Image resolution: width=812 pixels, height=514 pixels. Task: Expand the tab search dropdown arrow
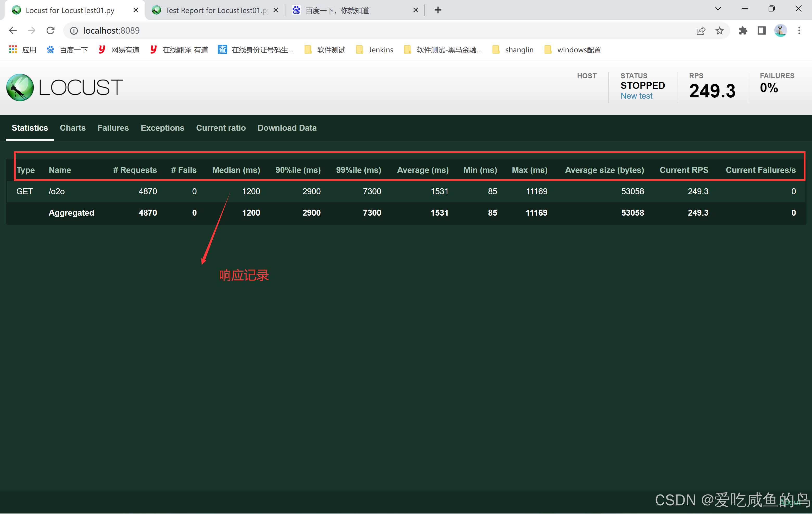718,9
